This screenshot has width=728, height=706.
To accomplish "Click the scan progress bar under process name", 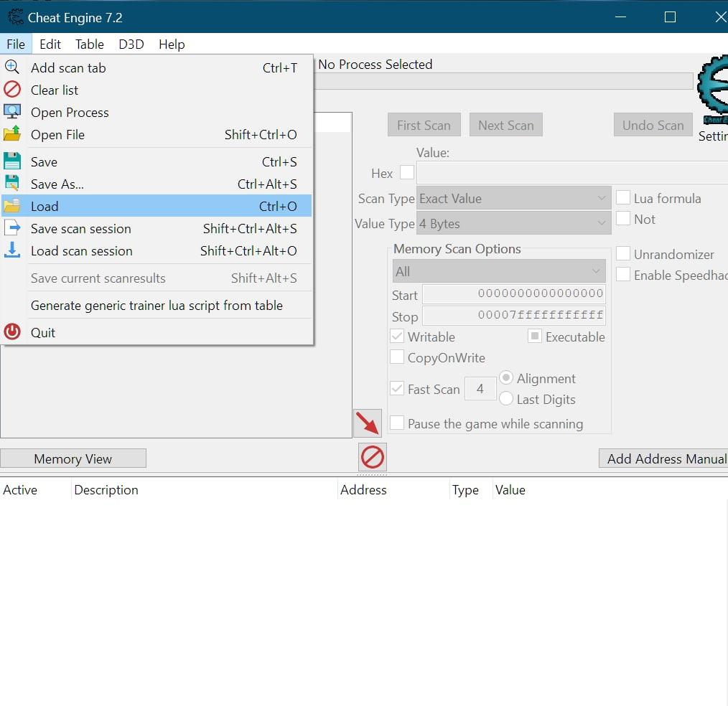I will pos(503,81).
